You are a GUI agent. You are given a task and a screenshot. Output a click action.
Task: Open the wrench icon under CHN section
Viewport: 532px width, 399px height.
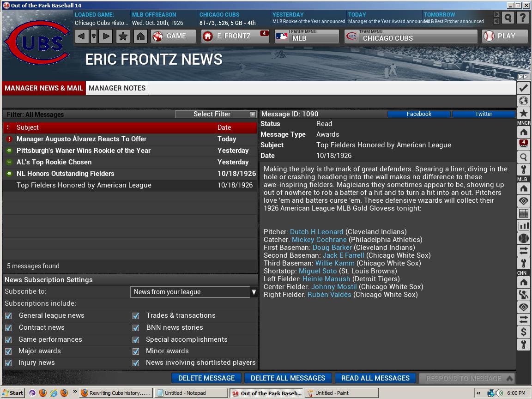[x=524, y=345]
